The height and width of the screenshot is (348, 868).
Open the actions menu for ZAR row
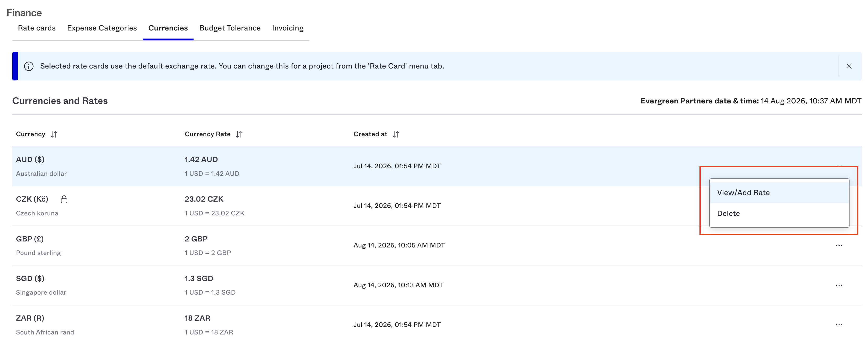click(839, 325)
